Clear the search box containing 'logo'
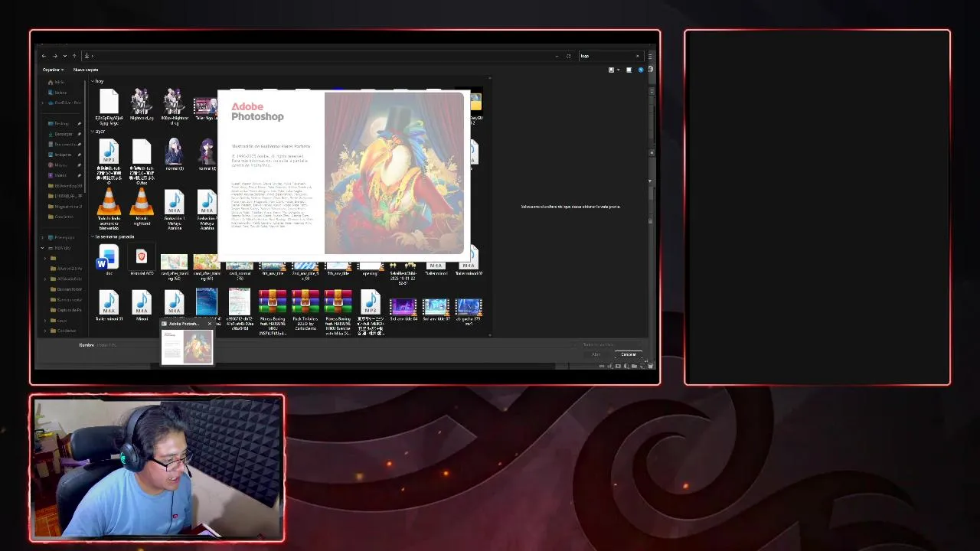 point(637,56)
